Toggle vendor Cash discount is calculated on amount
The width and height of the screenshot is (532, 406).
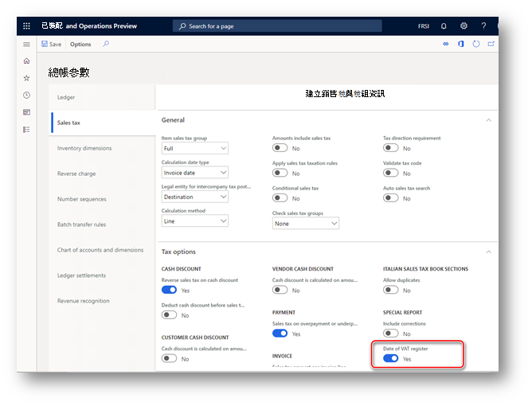pos(280,290)
